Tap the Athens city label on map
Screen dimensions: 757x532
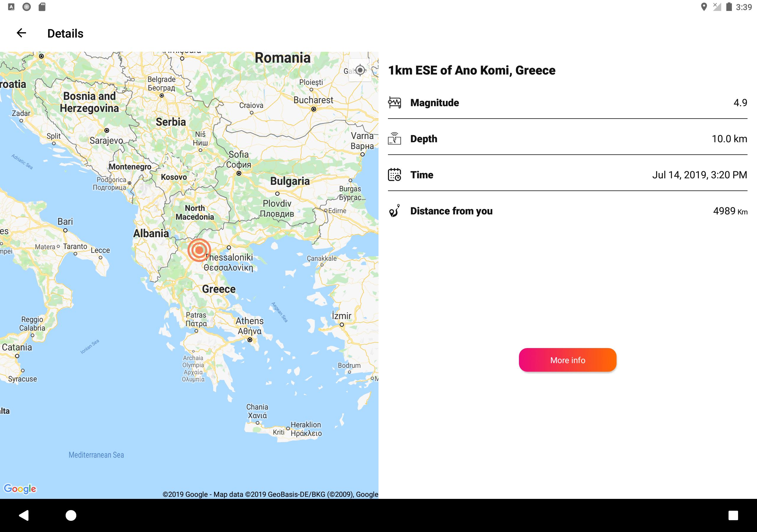click(250, 321)
